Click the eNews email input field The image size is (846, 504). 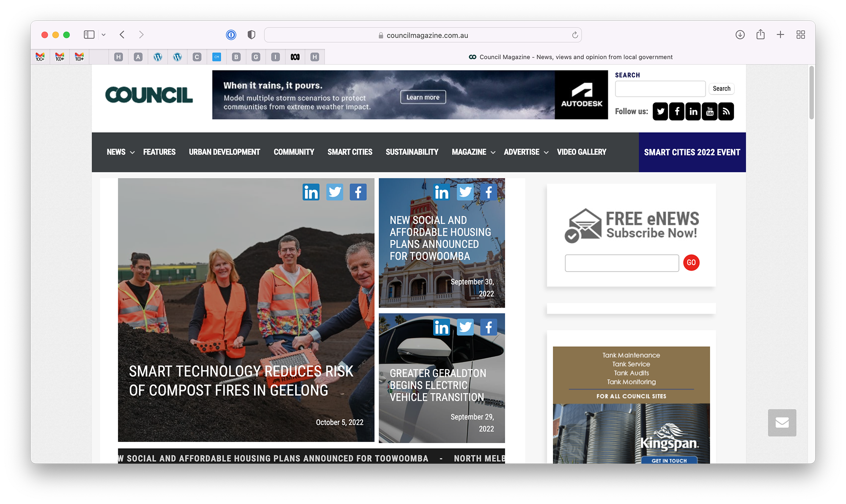pyautogui.click(x=621, y=263)
